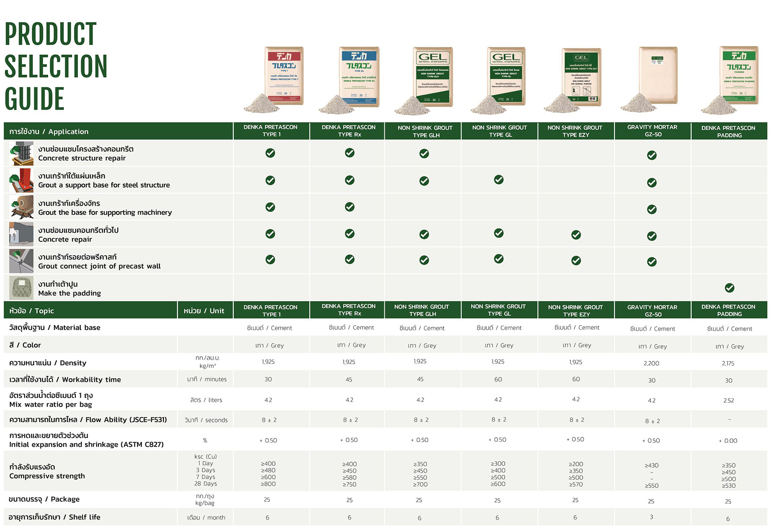Toggle the checkmark for TYPE 1 concrete structure repair

pos(270,153)
